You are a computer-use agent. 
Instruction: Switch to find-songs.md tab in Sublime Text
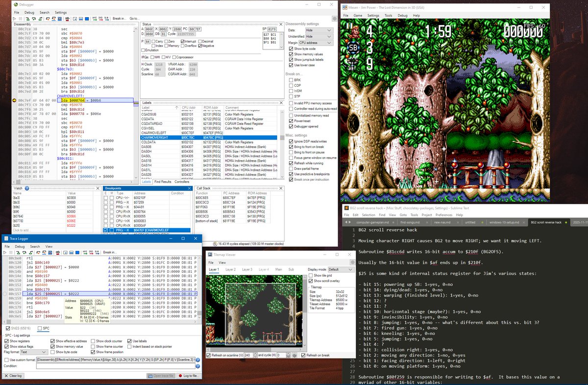pyautogui.click(x=410, y=222)
